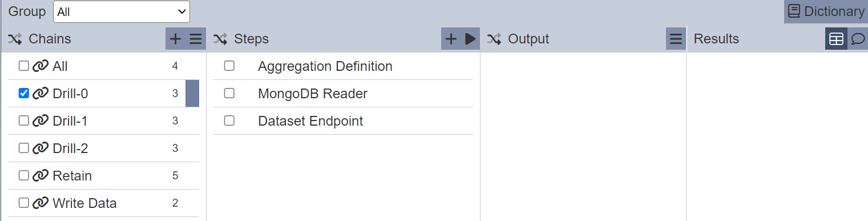Image resolution: width=868 pixels, height=221 pixels.
Task: Open the Output panel menu icon
Action: click(x=676, y=39)
